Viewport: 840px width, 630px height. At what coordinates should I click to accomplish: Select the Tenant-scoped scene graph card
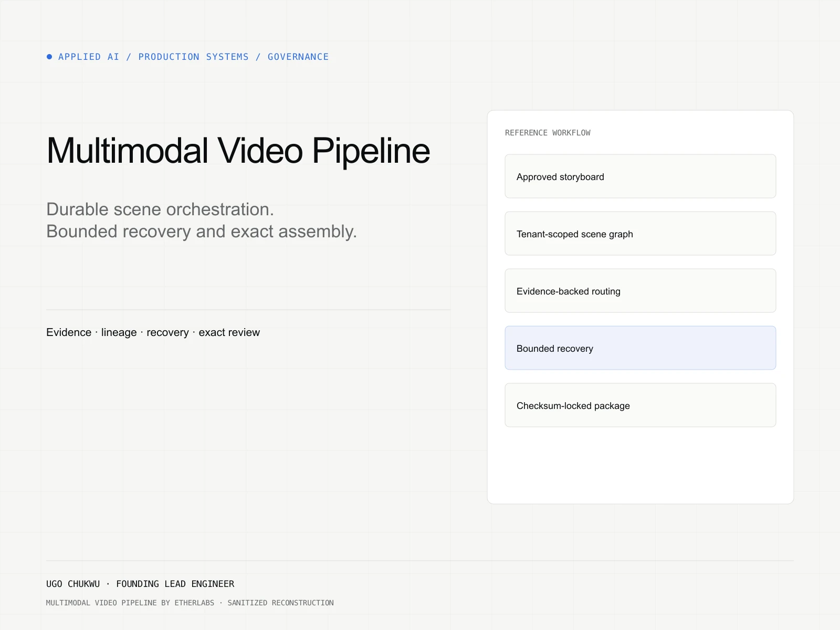640,234
